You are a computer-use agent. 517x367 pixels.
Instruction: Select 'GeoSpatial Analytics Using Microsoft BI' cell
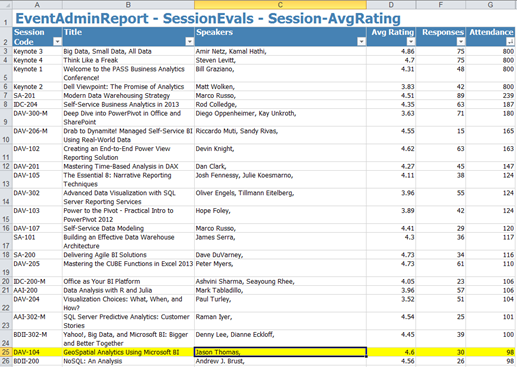point(128,352)
